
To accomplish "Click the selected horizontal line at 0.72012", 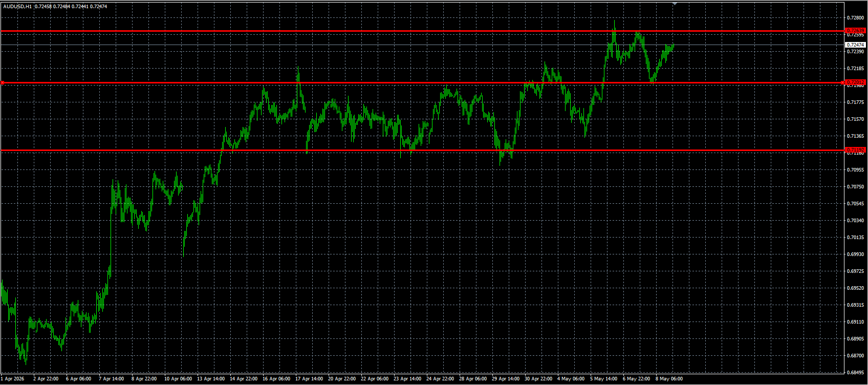I will tap(422, 82).
